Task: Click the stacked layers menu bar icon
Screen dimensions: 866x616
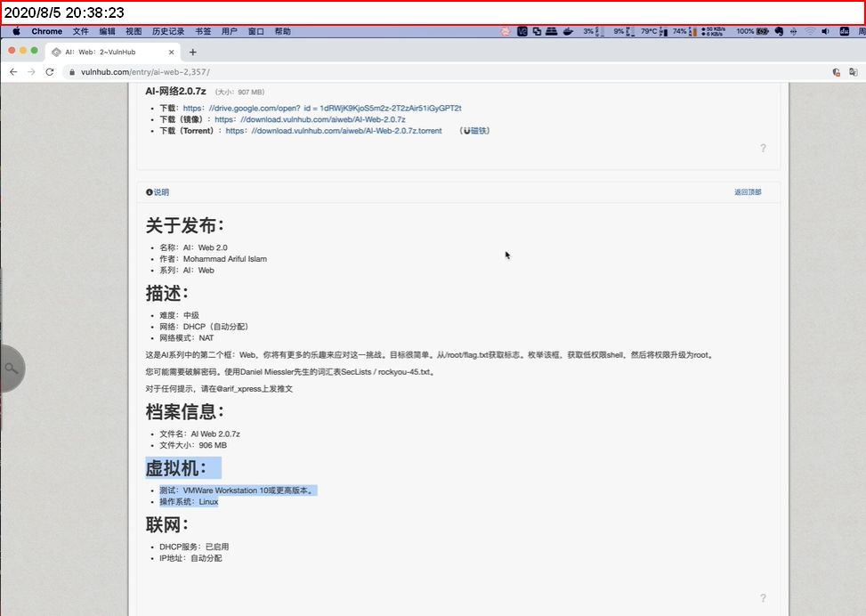Action: tap(551, 31)
